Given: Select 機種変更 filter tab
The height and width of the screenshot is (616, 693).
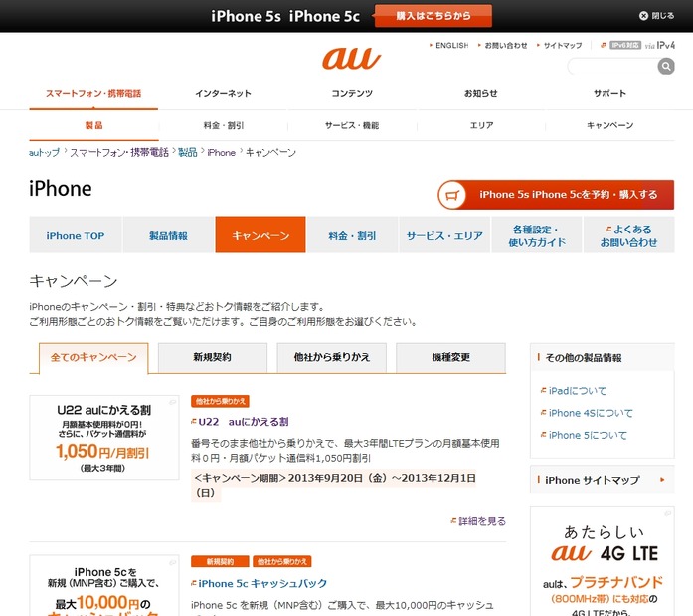Looking at the screenshot, I should point(450,357).
